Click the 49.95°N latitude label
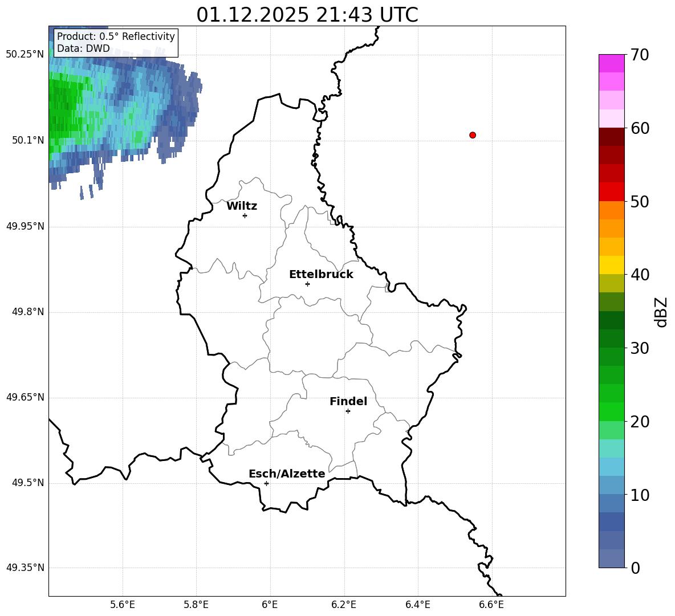Image resolution: width=675 pixels, height=616 pixels. click(x=25, y=226)
